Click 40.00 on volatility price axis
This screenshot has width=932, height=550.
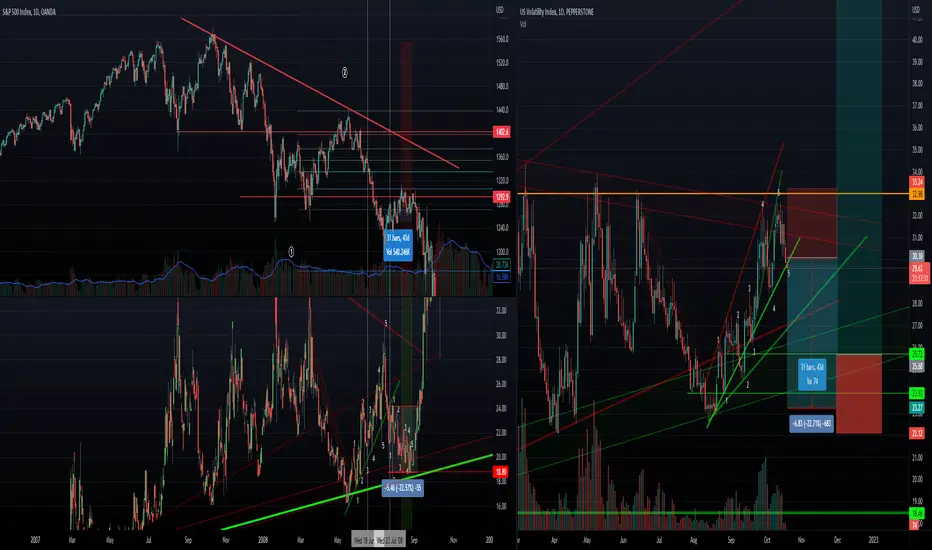pos(917,40)
